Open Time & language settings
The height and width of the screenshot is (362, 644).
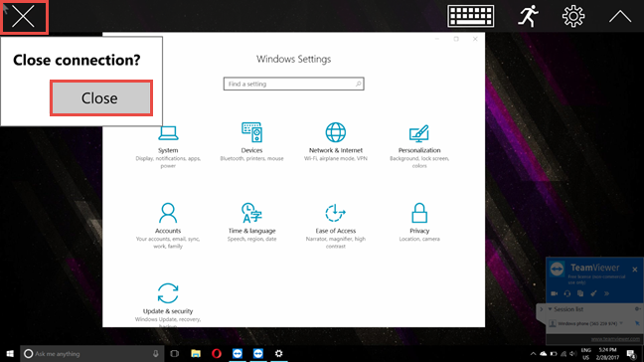pyautogui.click(x=251, y=222)
